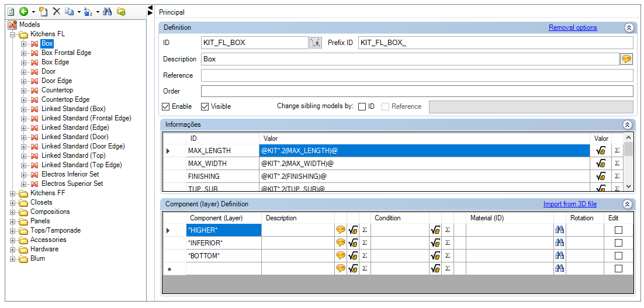Toggle the Enable checkbox
The image size is (644, 308).
166,106
